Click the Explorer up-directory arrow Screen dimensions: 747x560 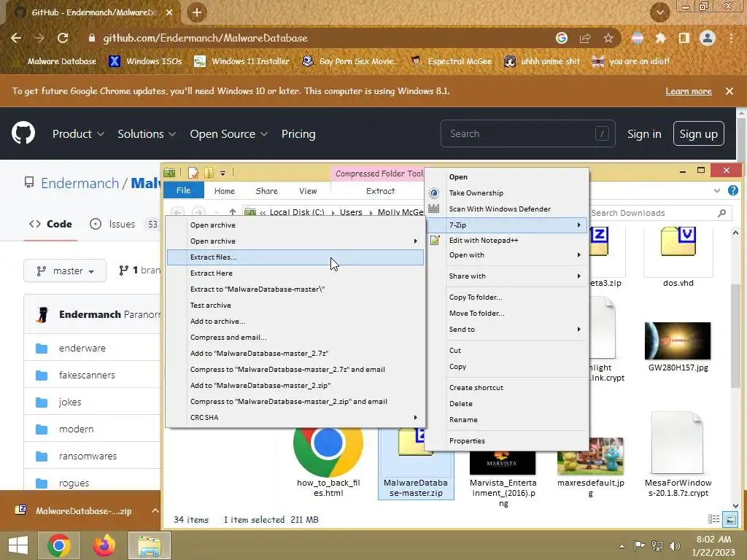tap(233, 212)
